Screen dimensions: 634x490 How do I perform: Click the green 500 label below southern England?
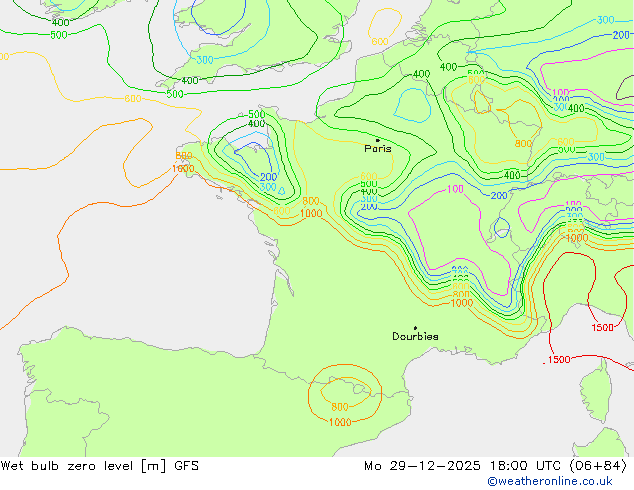[x=175, y=94]
